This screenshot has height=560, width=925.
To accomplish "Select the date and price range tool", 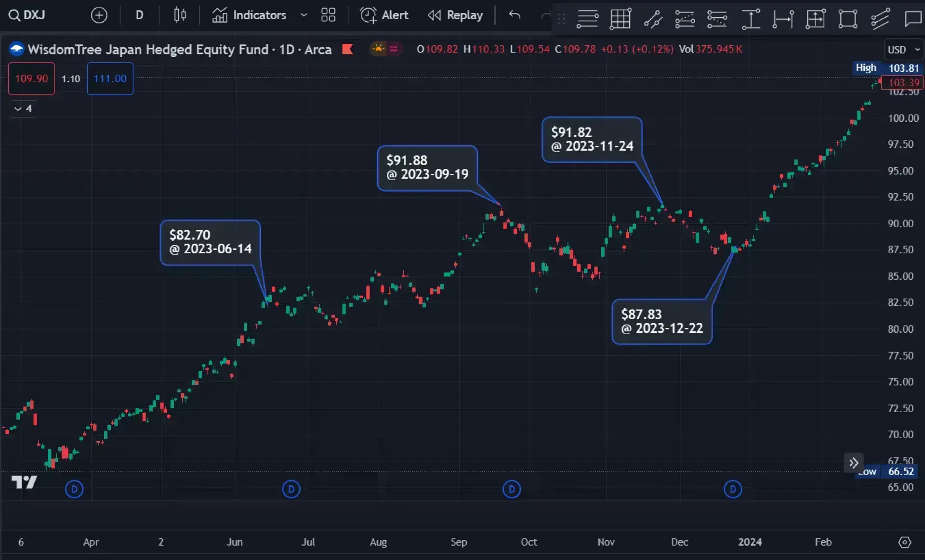I will point(815,19).
